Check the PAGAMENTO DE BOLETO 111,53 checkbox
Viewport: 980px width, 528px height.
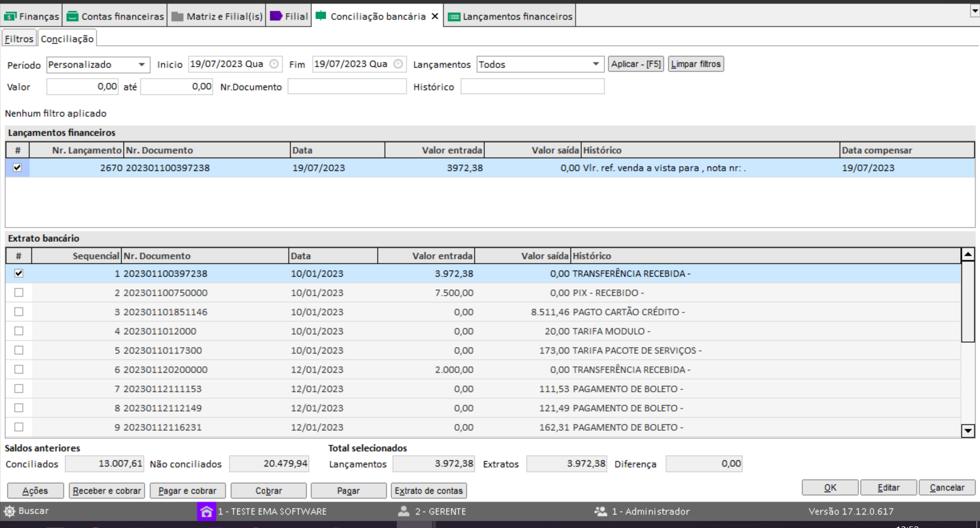tap(19, 389)
